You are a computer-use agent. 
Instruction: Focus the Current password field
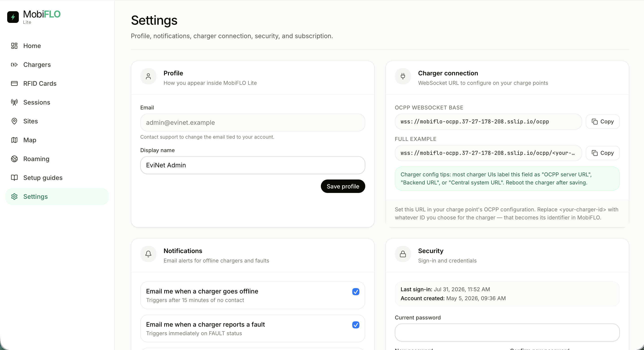tap(507, 332)
